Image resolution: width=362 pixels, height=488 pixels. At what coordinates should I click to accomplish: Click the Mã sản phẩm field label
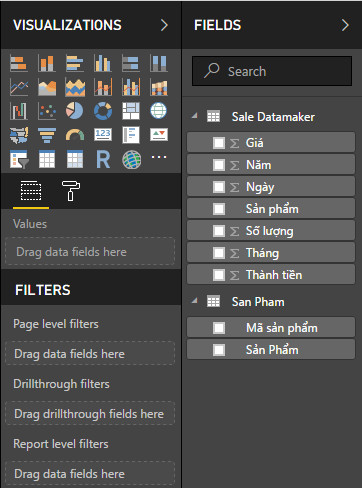click(x=282, y=328)
